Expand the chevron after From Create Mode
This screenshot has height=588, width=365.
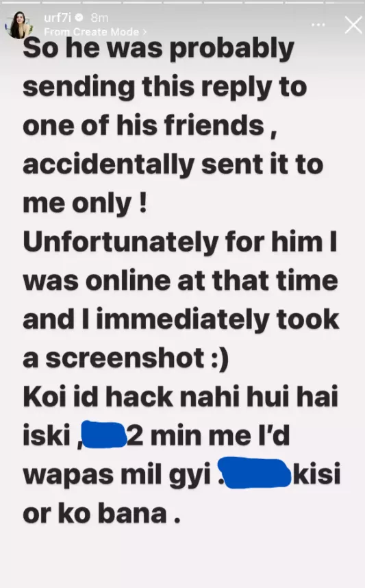pyautogui.click(x=144, y=32)
